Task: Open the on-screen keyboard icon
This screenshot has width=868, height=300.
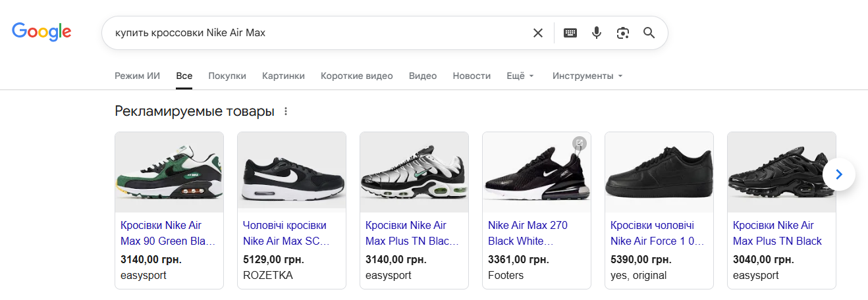Action: tap(570, 33)
